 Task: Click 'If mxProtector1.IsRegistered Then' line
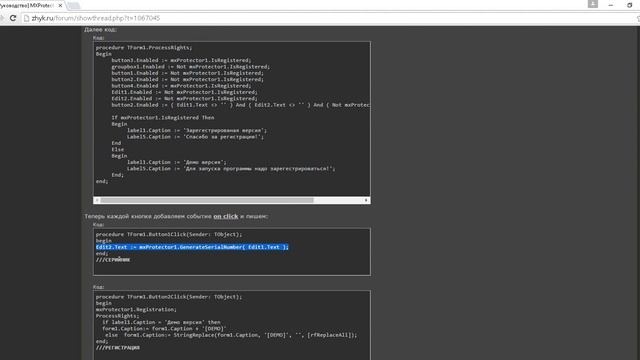point(162,118)
